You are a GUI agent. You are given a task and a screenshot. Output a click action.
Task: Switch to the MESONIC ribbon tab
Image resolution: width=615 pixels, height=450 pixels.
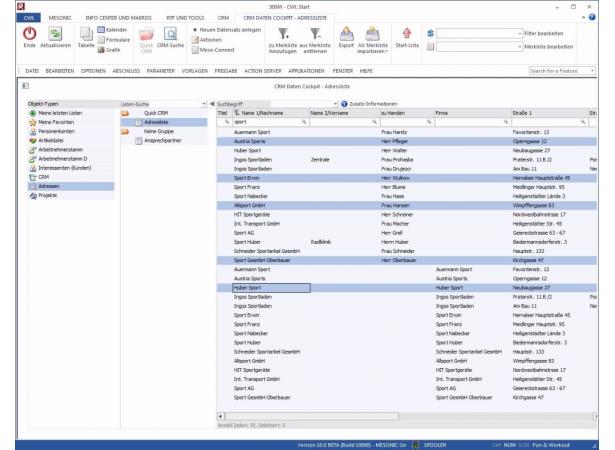click(60, 18)
